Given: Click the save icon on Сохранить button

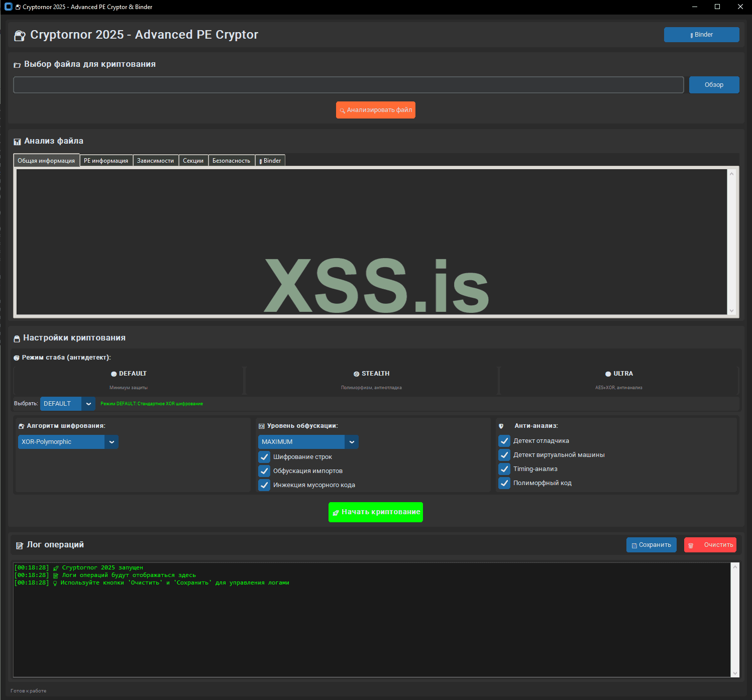Looking at the screenshot, I should pos(634,545).
